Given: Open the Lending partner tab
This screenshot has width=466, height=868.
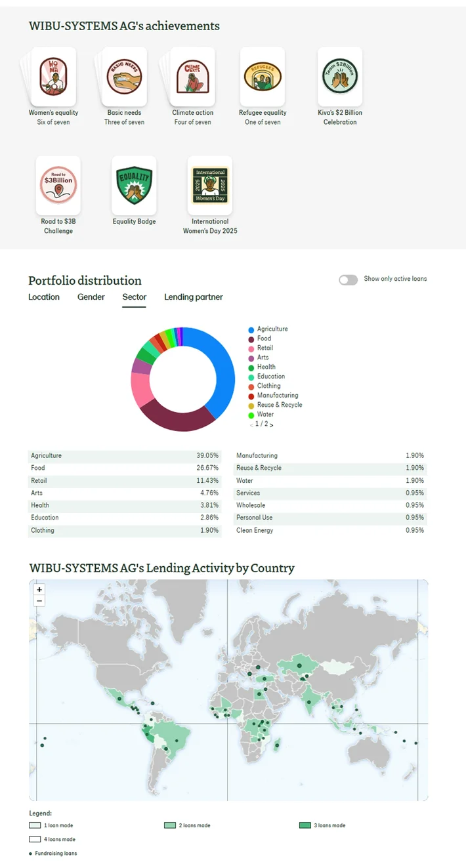Looking at the screenshot, I should (x=194, y=297).
